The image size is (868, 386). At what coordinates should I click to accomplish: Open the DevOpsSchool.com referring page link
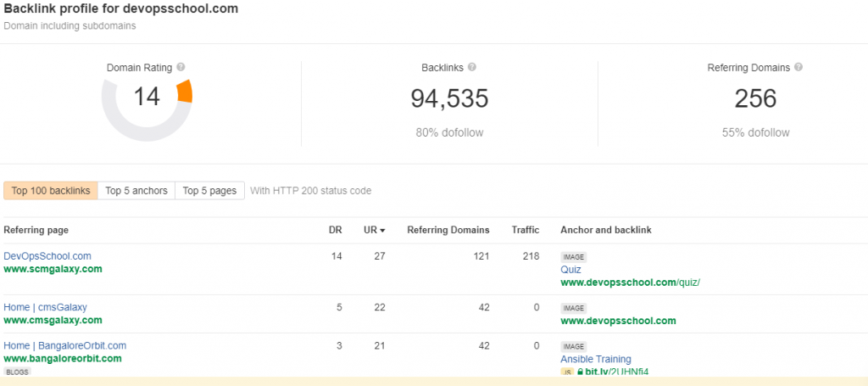pyautogui.click(x=47, y=256)
